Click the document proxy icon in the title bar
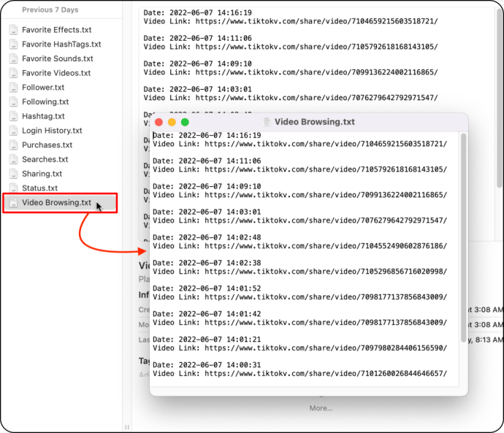Image resolution: width=504 pixels, height=433 pixels. (x=267, y=122)
